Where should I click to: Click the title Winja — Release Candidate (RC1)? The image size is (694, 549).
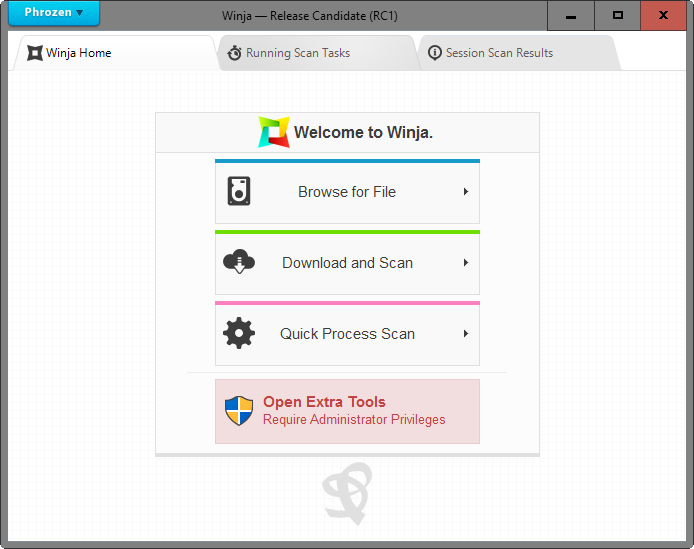(x=310, y=16)
